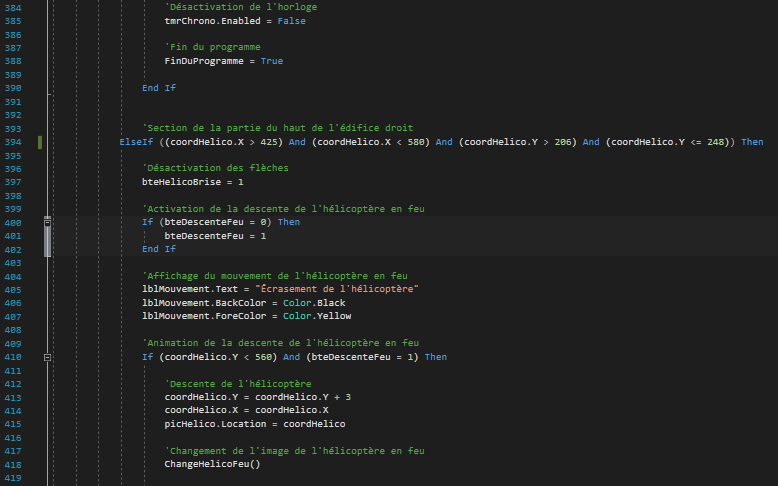Click line number 398
The image size is (778, 486).
[13, 196]
